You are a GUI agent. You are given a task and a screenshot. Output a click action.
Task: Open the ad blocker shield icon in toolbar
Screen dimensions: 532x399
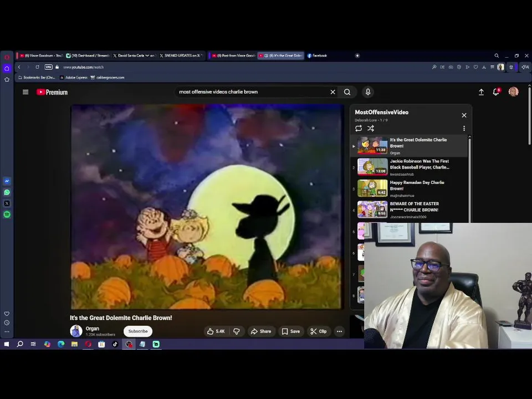(459, 67)
